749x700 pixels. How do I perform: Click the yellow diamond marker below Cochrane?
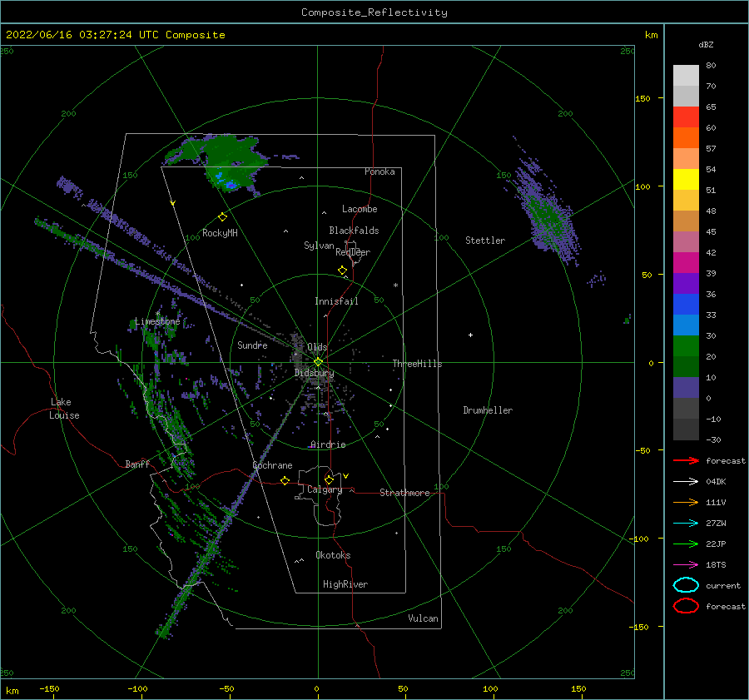pos(285,480)
